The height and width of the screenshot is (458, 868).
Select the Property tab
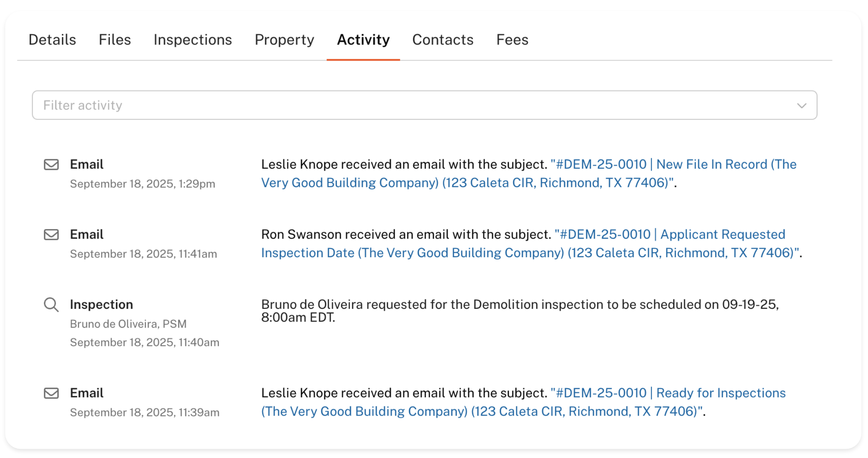click(284, 40)
